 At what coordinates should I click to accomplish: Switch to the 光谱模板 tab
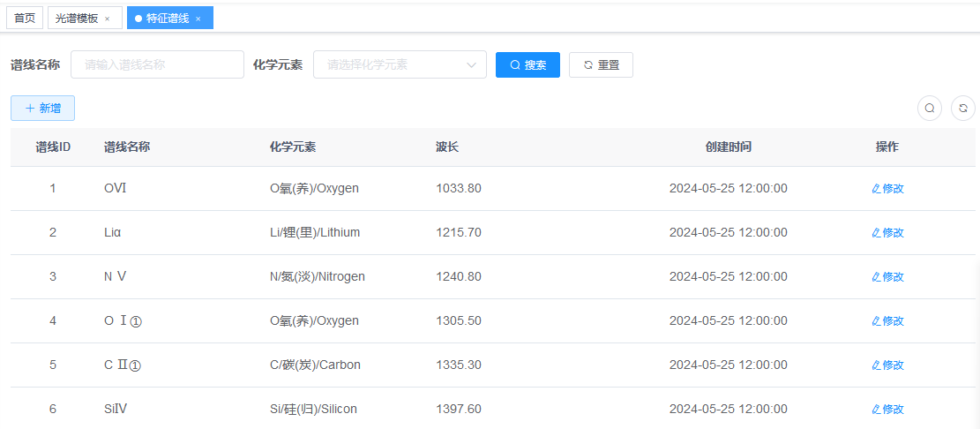(x=77, y=18)
